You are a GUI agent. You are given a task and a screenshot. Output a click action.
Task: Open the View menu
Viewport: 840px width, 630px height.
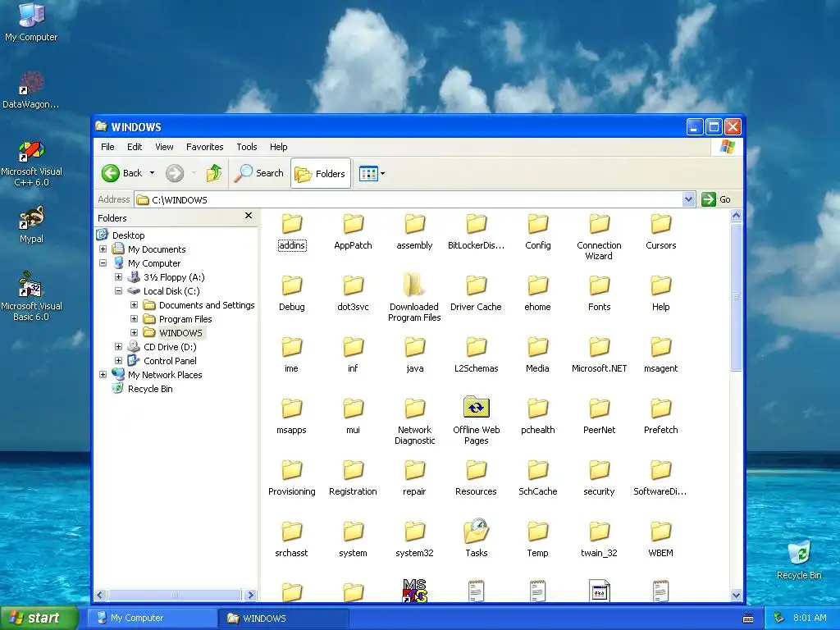[x=164, y=147]
